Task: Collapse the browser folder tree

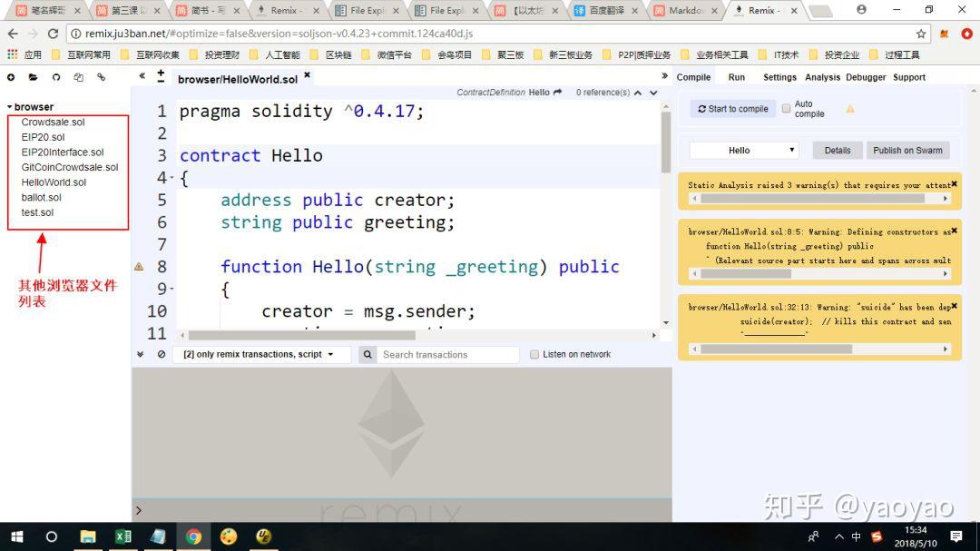Action: (x=9, y=107)
